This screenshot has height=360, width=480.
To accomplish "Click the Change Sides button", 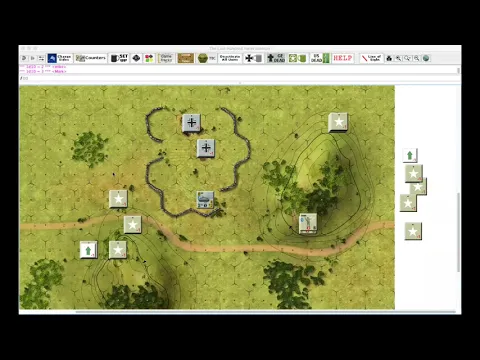I will pos(60,58).
